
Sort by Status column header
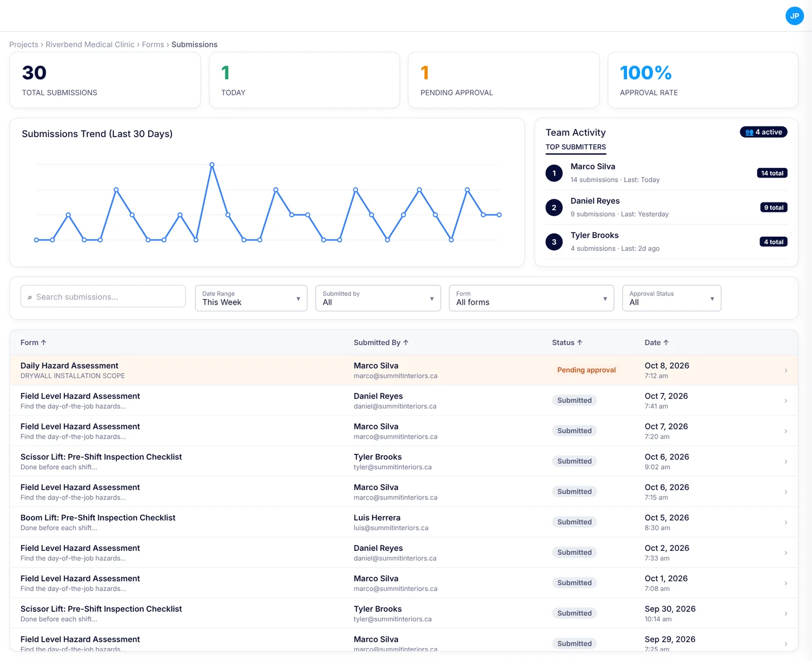point(567,343)
